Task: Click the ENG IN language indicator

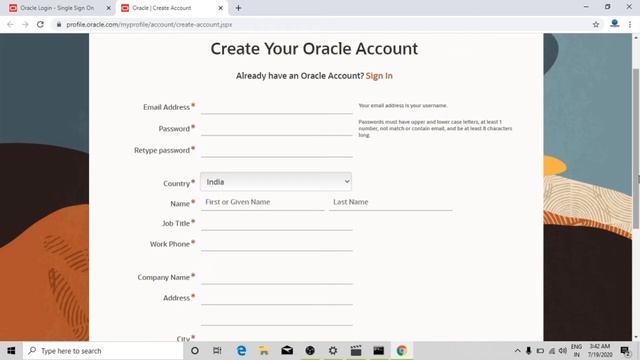Action: (x=576, y=351)
